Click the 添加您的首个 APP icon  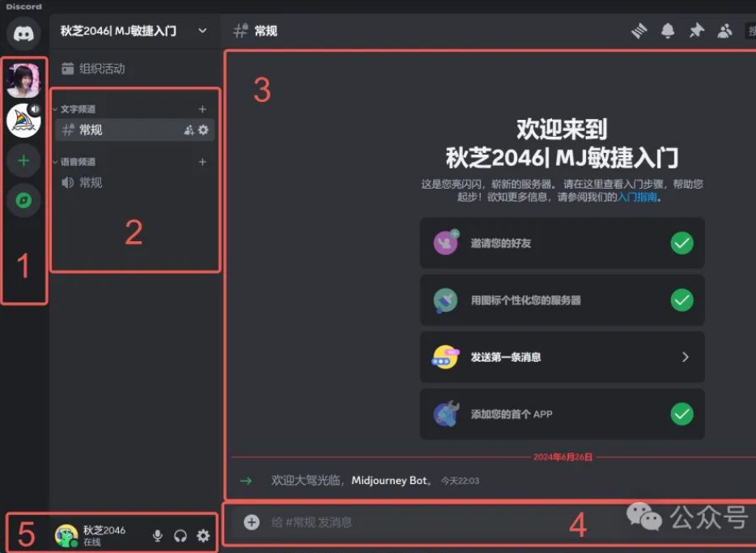point(446,414)
